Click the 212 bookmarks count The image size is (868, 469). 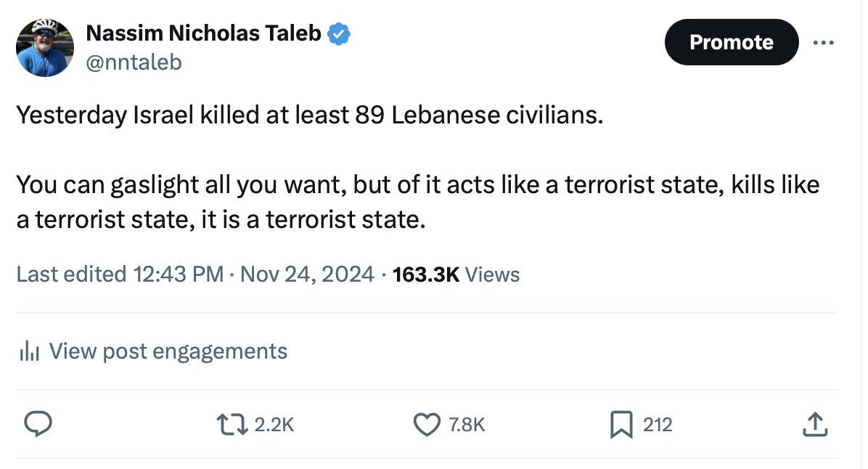point(658,425)
